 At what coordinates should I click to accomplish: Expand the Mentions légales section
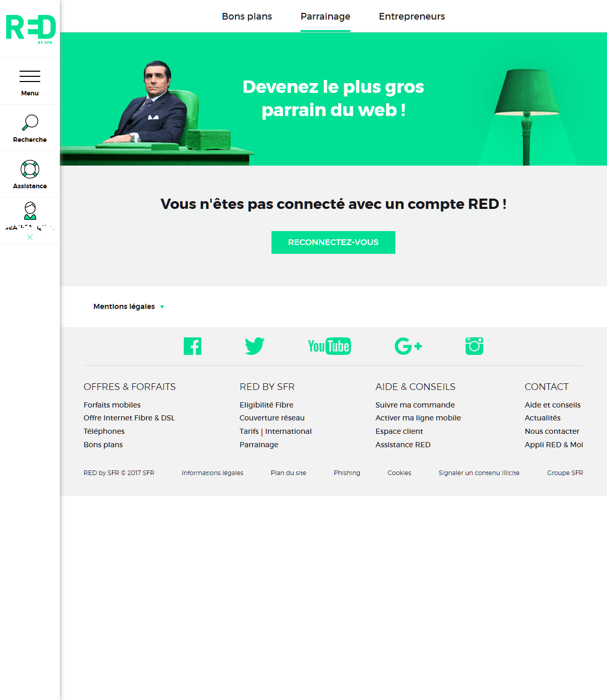pos(124,306)
